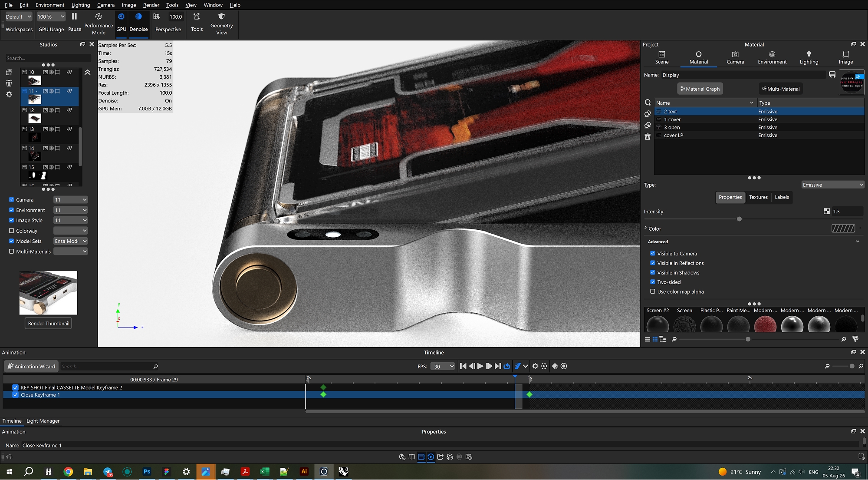Image resolution: width=868 pixels, height=480 pixels.
Task: Toggle the Project panel icon in bottom toolbar
Action: click(x=421, y=457)
